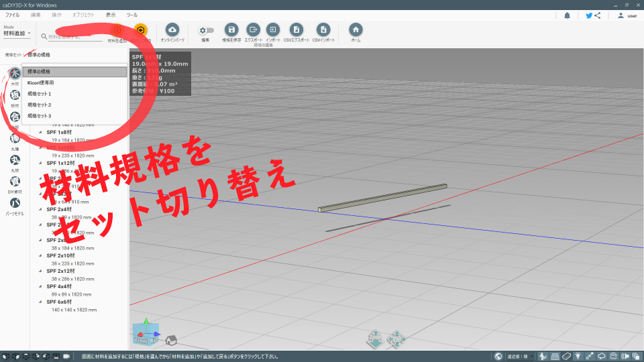This screenshot has width=644, height=362.
Task: Select the 板材 board category icon
Action: point(15,95)
